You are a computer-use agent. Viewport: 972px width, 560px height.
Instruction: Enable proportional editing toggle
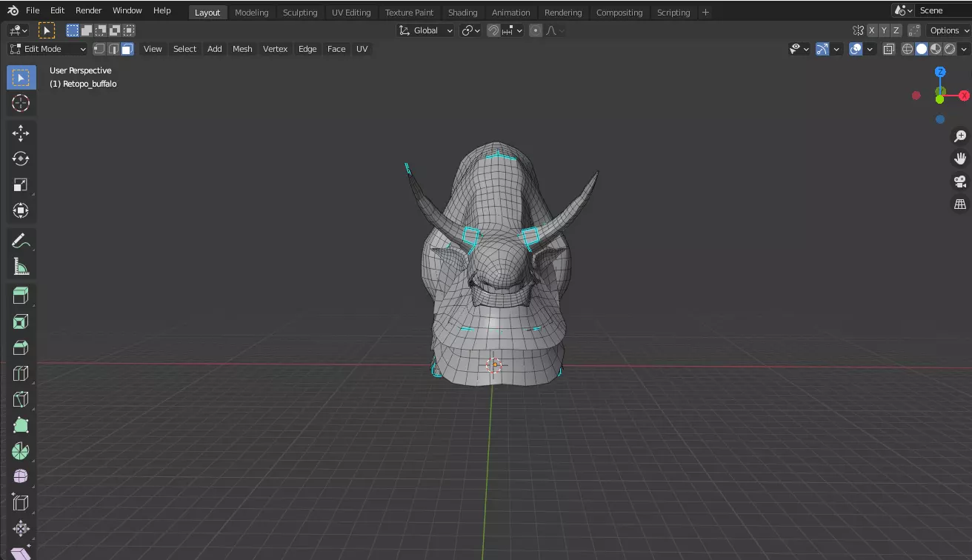click(536, 30)
